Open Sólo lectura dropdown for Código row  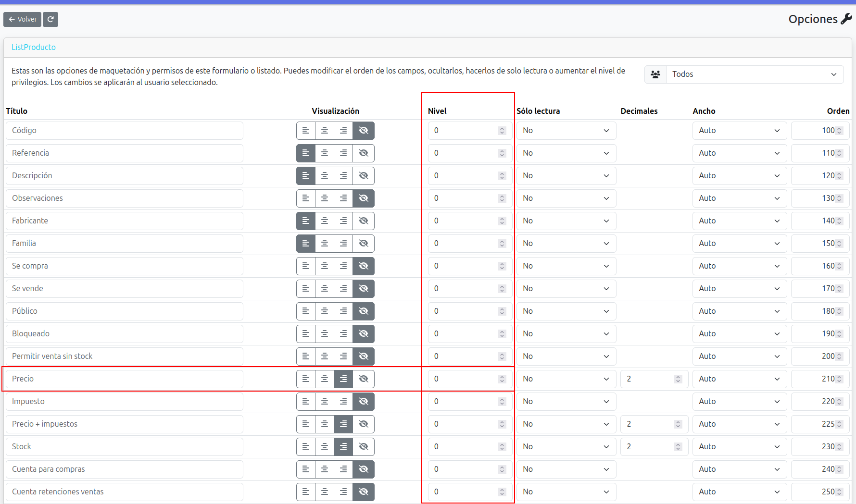tap(566, 131)
